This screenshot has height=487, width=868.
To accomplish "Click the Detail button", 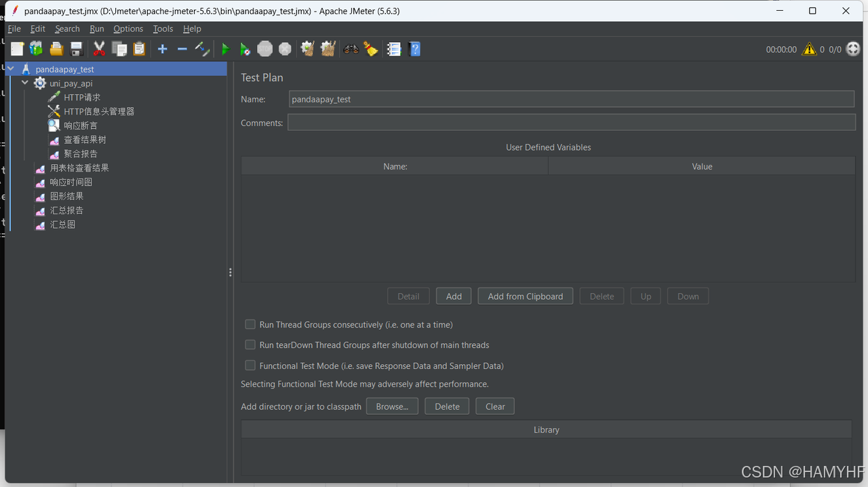I will point(408,296).
